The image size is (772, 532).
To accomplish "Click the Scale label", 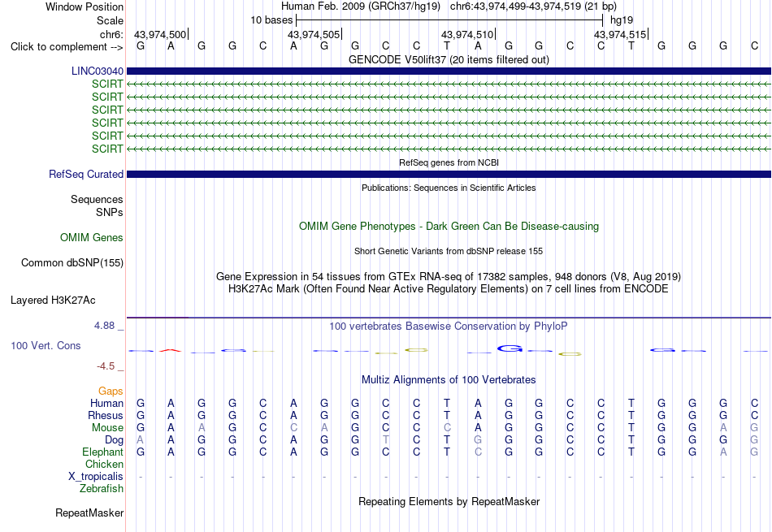I will (111, 20).
